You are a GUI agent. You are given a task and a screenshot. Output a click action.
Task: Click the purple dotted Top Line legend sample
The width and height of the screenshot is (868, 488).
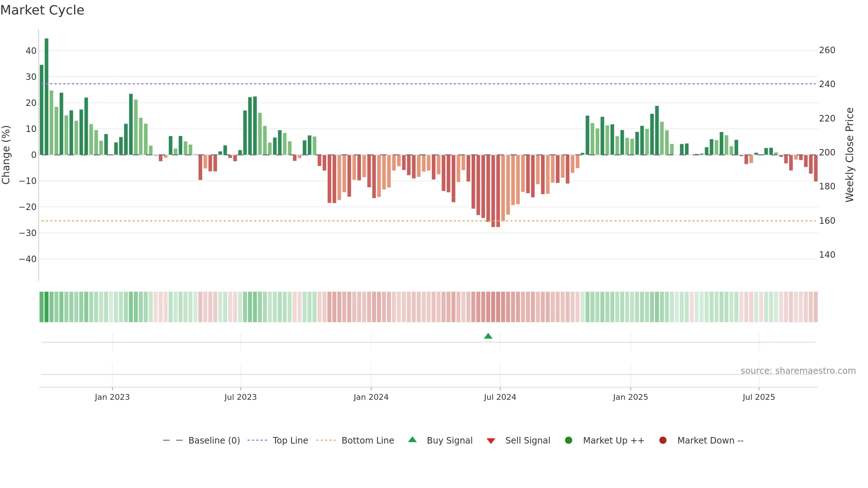pyautogui.click(x=257, y=440)
